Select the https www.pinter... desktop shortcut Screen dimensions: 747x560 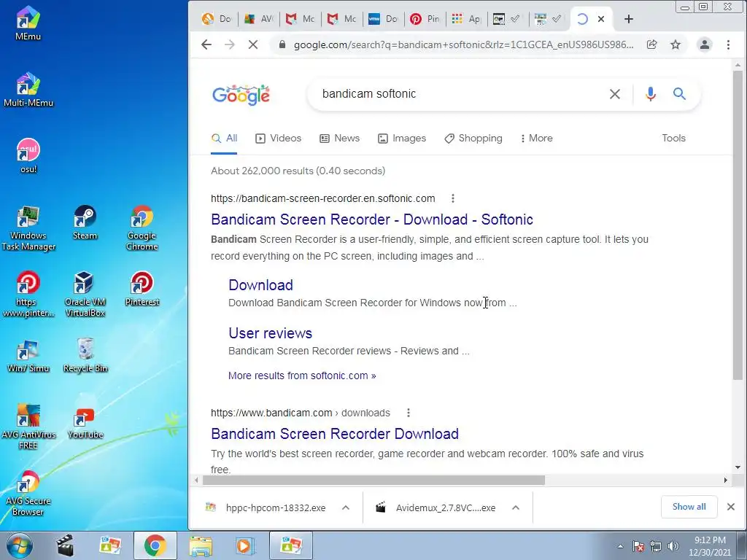pyautogui.click(x=28, y=295)
